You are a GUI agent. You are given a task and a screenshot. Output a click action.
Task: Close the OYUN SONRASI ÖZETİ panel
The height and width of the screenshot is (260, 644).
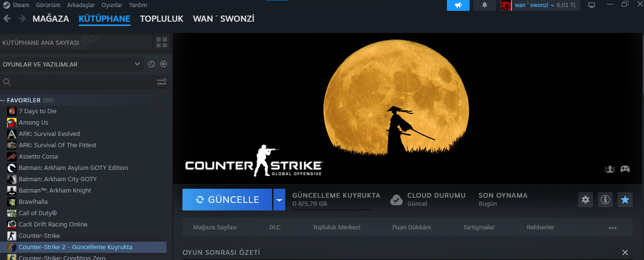(x=625, y=253)
